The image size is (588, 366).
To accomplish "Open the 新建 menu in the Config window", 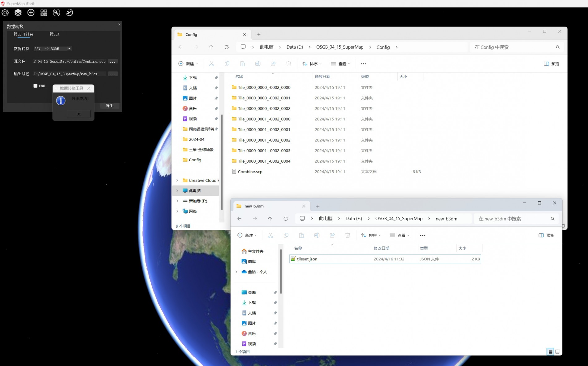I will point(188,64).
